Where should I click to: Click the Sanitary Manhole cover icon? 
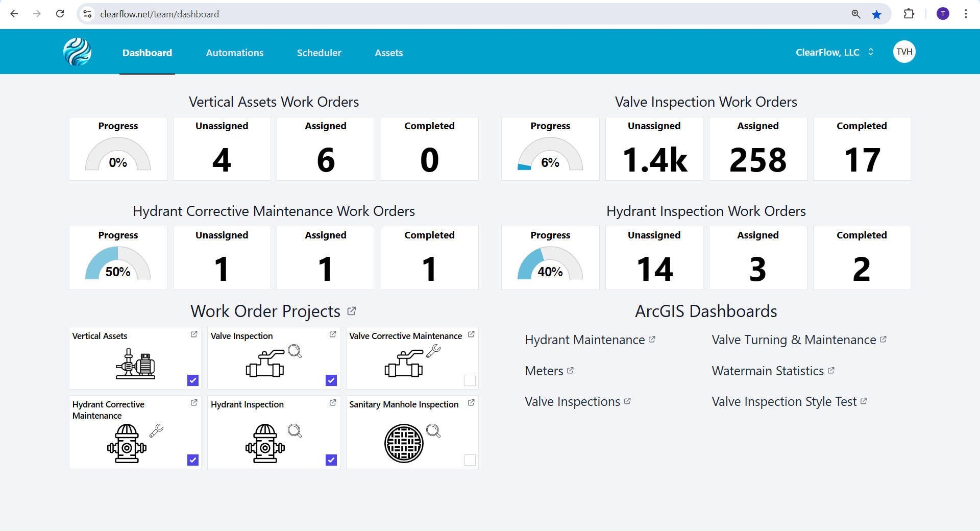point(404,443)
